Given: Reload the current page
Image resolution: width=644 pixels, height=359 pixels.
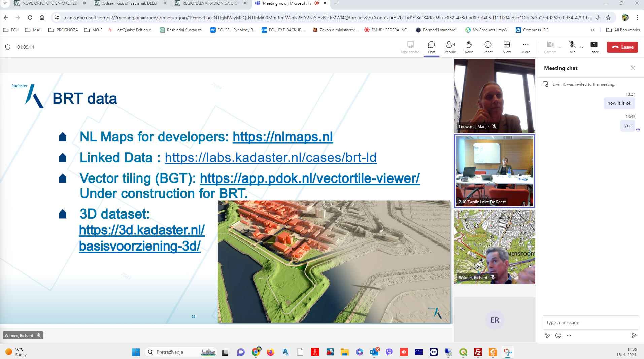Looking at the screenshot, I should pyautogui.click(x=30, y=18).
